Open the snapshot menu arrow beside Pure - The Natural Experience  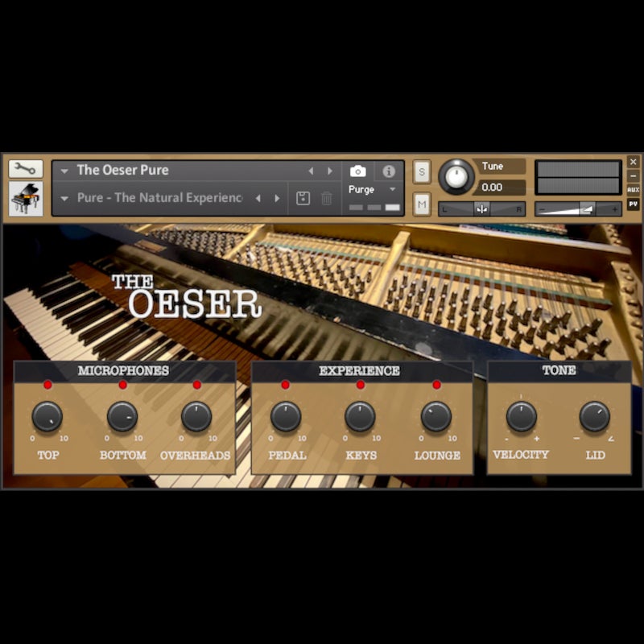point(64,198)
